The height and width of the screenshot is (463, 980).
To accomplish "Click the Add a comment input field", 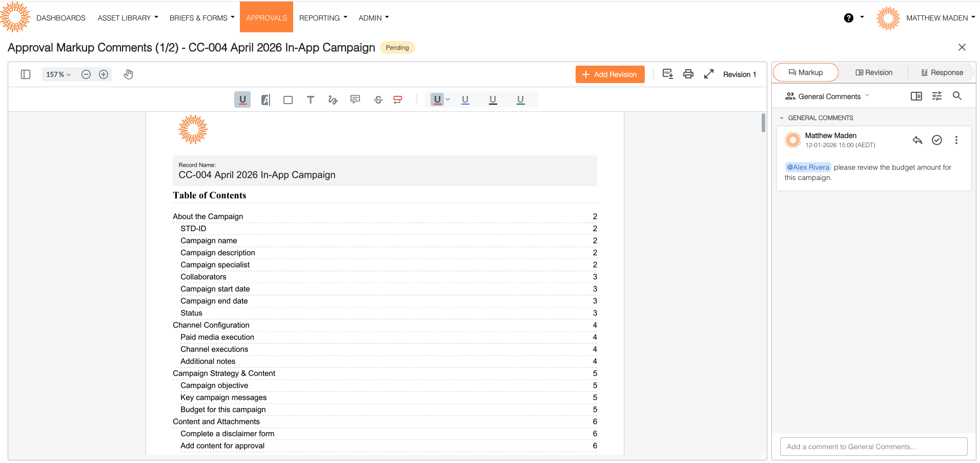I will tap(873, 447).
